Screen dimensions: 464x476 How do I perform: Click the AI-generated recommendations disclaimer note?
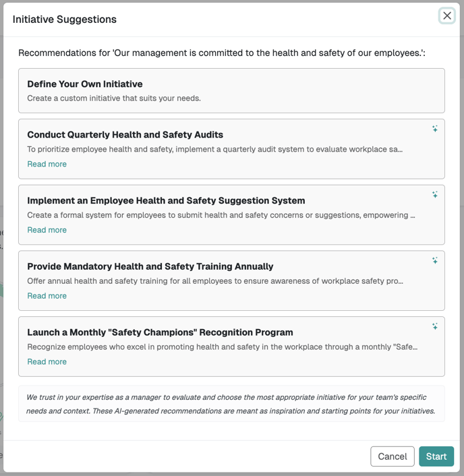(x=231, y=404)
